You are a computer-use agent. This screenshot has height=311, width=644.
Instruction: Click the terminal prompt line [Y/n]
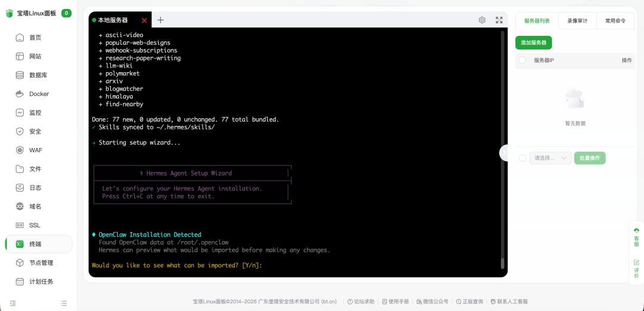[177, 266]
